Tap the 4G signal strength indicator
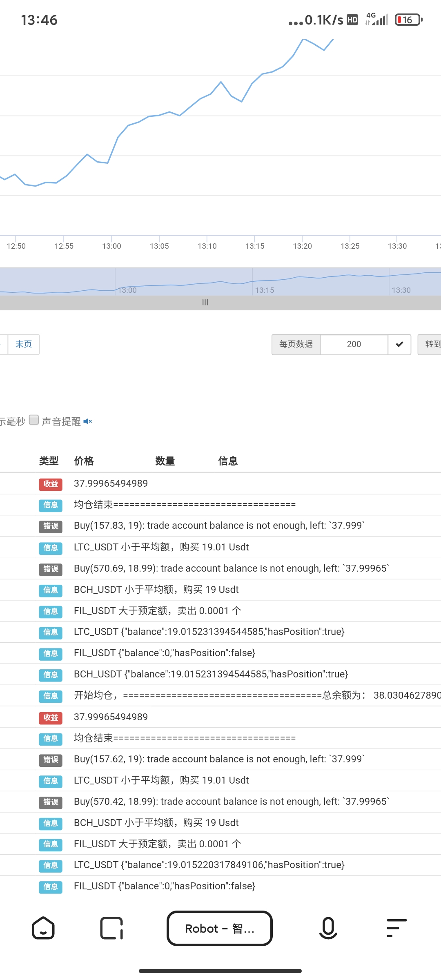441x980 pixels. [377, 19]
